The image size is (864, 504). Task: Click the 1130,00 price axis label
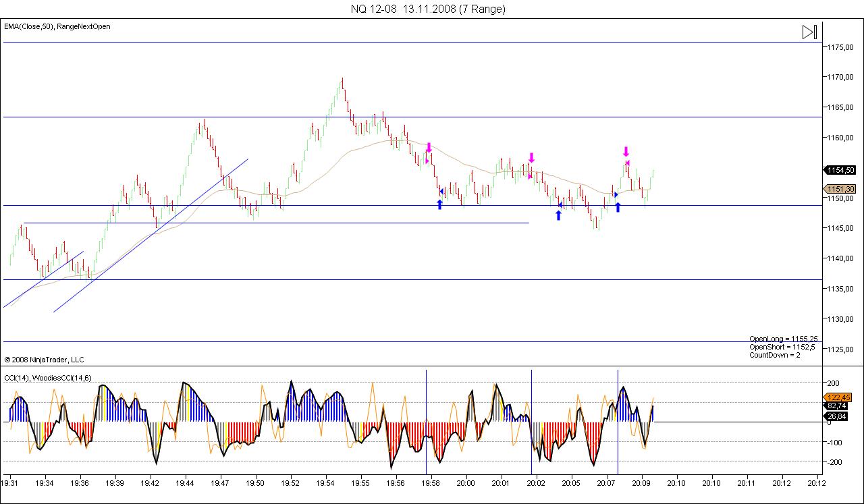point(842,319)
